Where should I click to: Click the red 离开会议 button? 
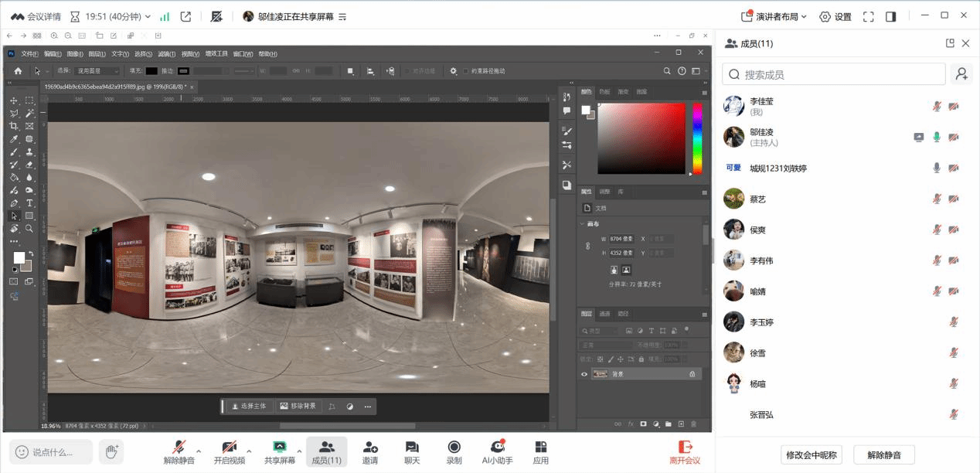(x=685, y=452)
